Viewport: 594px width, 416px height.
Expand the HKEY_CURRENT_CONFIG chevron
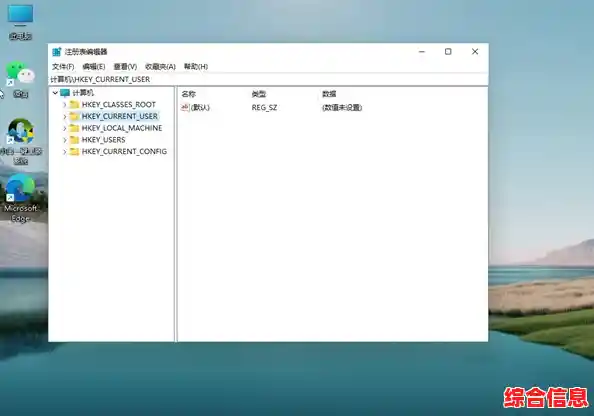(x=64, y=152)
